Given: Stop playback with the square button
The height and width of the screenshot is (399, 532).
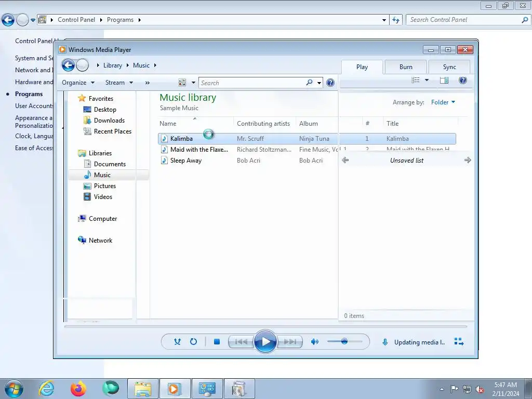Looking at the screenshot, I should pos(217,342).
